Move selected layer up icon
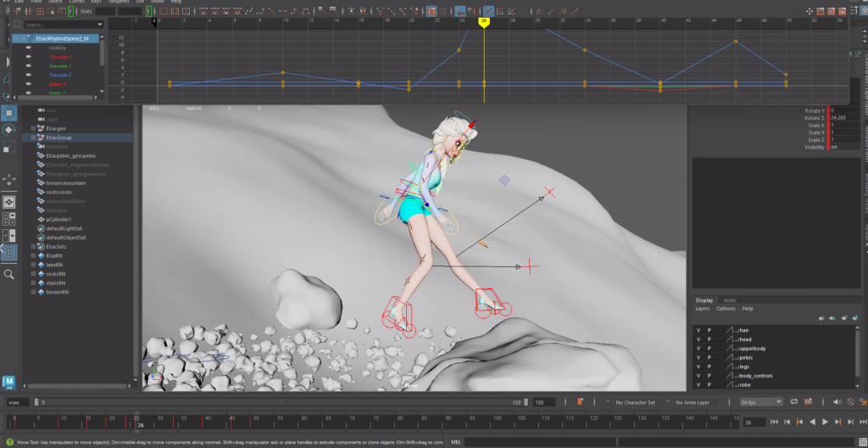The height and width of the screenshot is (448, 868). 821,318
